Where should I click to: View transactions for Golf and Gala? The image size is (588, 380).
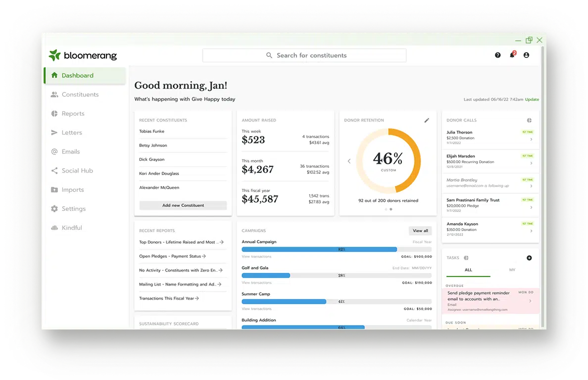point(256,283)
